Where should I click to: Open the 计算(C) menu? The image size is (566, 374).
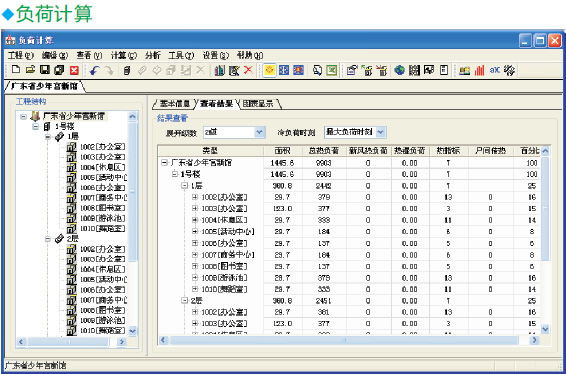124,55
